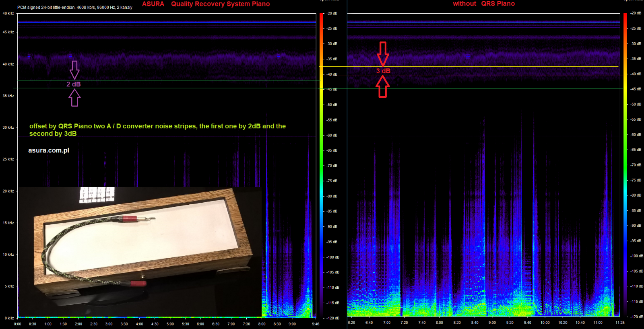Viewport: 644px width, 329px height.
Task: Click the 20 kHz frequency axis label
Action: coord(8,191)
